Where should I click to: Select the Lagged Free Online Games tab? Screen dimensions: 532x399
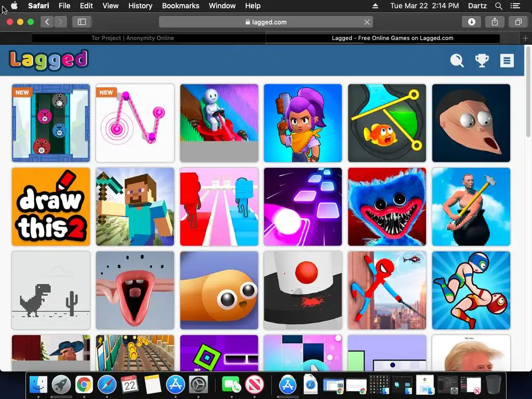[x=393, y=38]
